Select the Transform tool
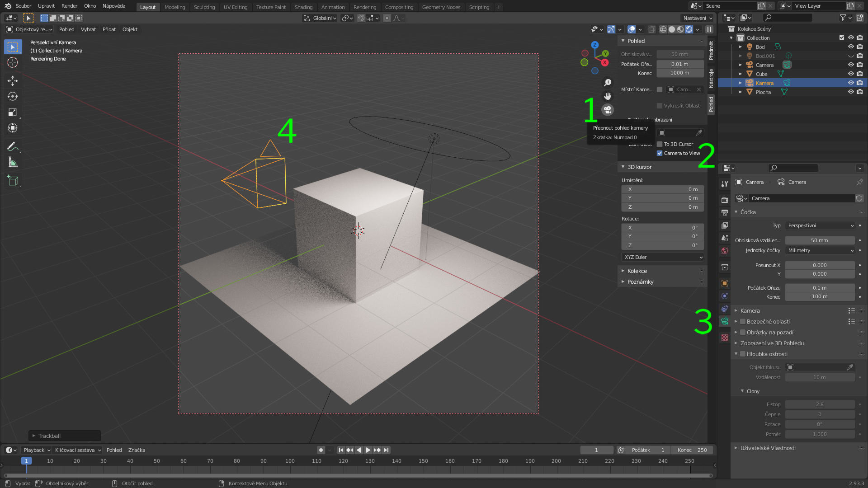 (x=13, y=128)
